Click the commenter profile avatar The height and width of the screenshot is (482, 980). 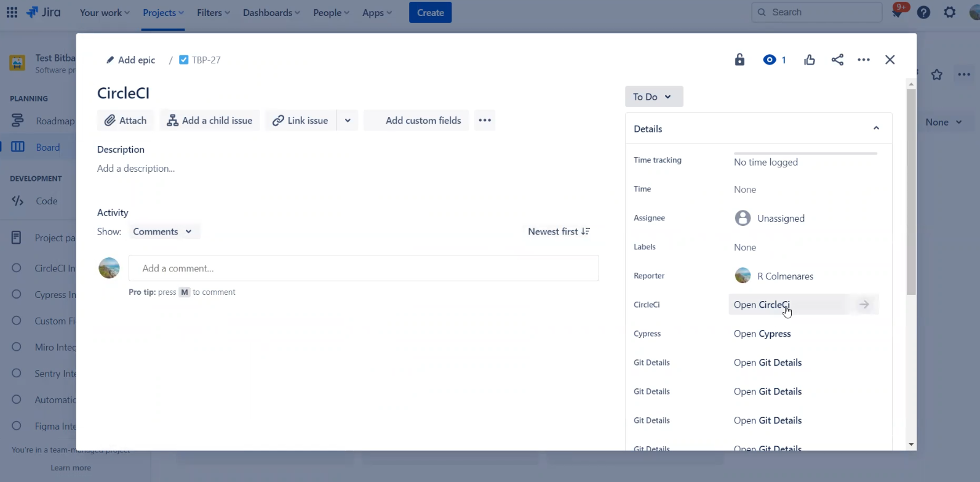coord(110,268)
